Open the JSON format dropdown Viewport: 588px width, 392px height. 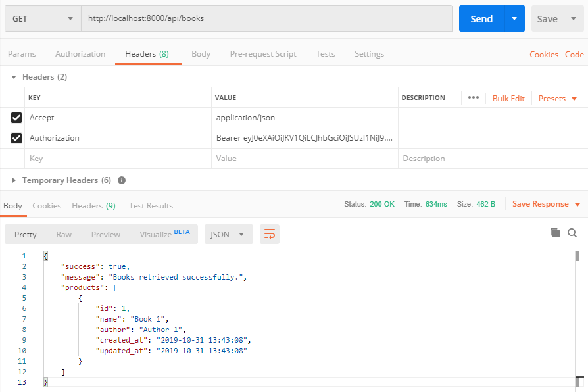click(x=228, y=234)
